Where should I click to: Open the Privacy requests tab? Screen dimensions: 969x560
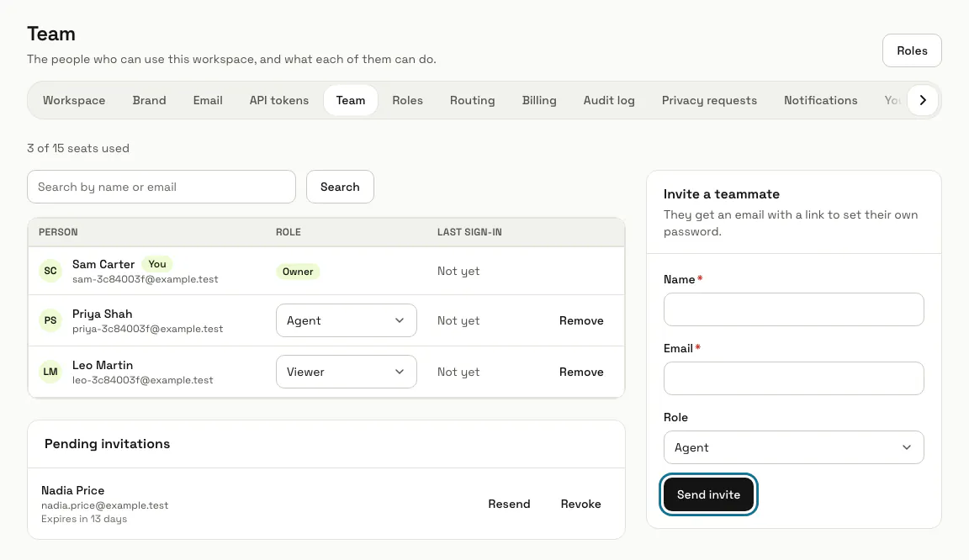709,100
